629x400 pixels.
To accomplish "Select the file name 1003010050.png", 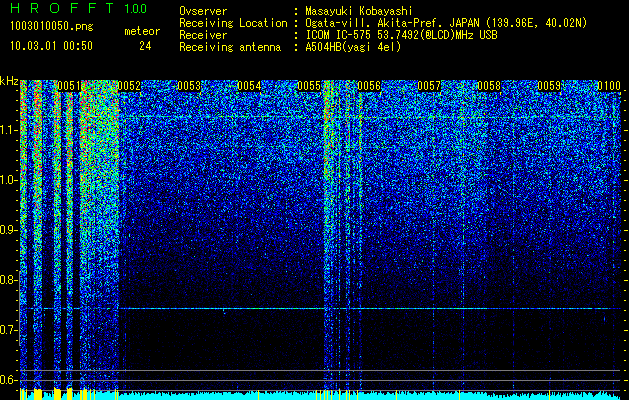I will point(52,26).
